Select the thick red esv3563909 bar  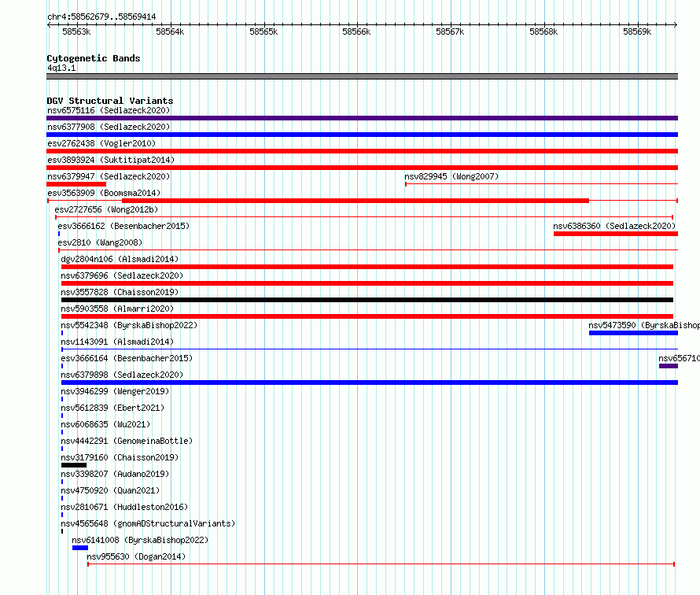(x=356, y=201)
